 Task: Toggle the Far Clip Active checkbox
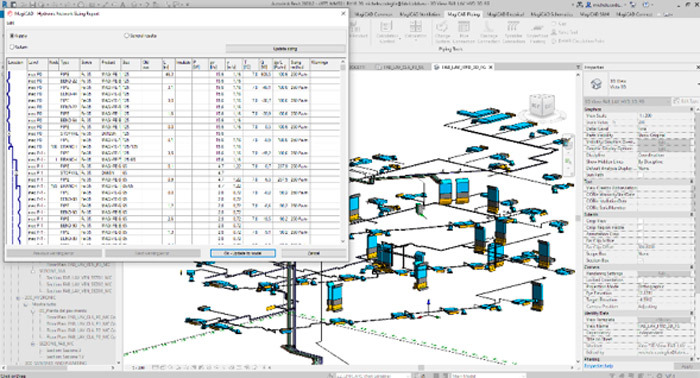640,241
